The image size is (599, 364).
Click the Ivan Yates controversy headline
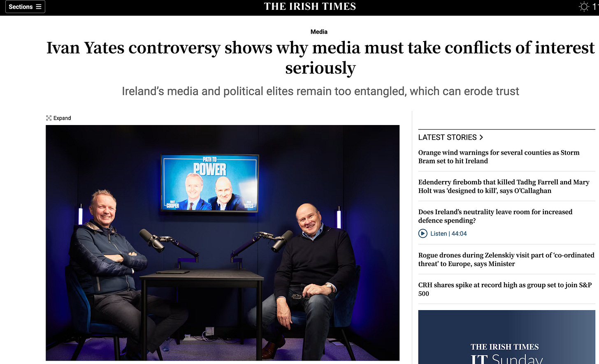tap(320, 58)
